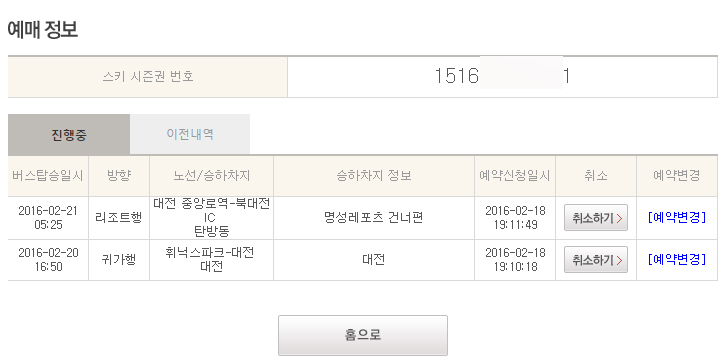Viewport: 723px width, 363px height.
Task: Select the 명성레포츠 건너편 stop cell
Action: [374, 218]
